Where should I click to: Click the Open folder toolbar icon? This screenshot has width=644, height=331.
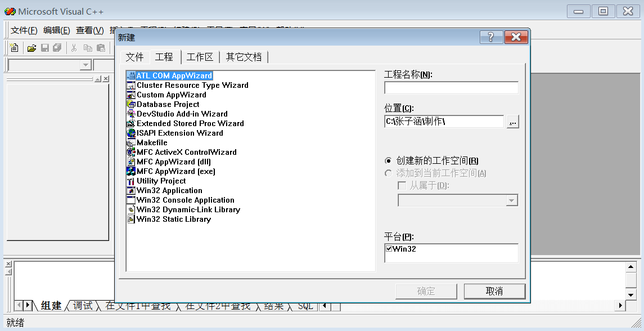click(31, 48)
